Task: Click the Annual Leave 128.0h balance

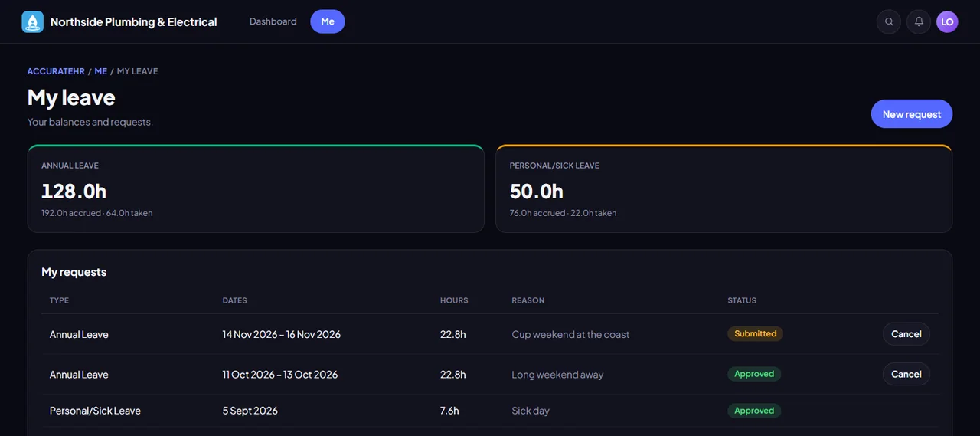Action: (x=73, y=191)
